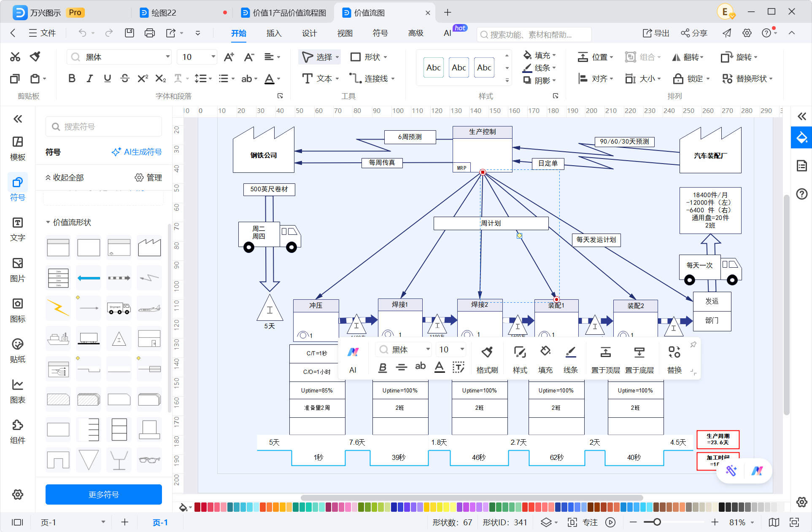Click the AI生成符号 link
This screenshot has height=532, width=812.
pyautogui.click(x=137, y=152)
